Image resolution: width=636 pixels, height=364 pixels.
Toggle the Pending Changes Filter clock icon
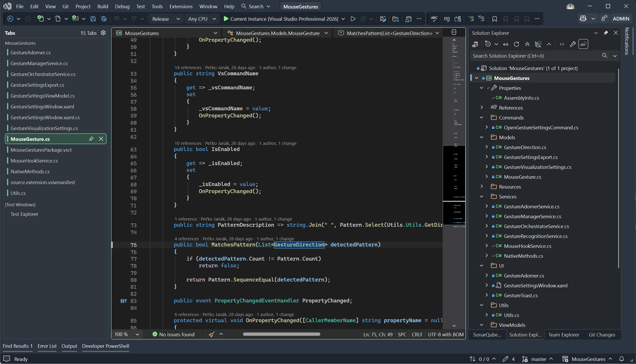point(488,44)
